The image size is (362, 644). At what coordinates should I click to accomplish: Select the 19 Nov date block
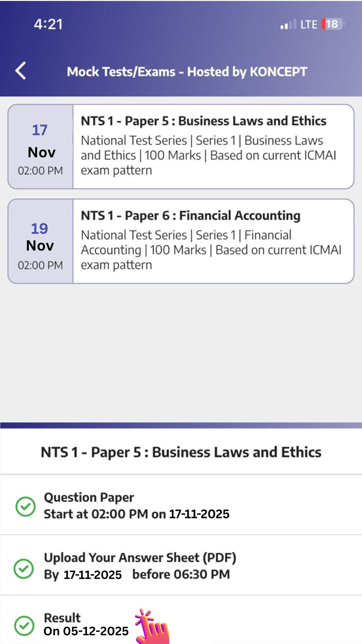pyautogui.click(x=40, y=241)
